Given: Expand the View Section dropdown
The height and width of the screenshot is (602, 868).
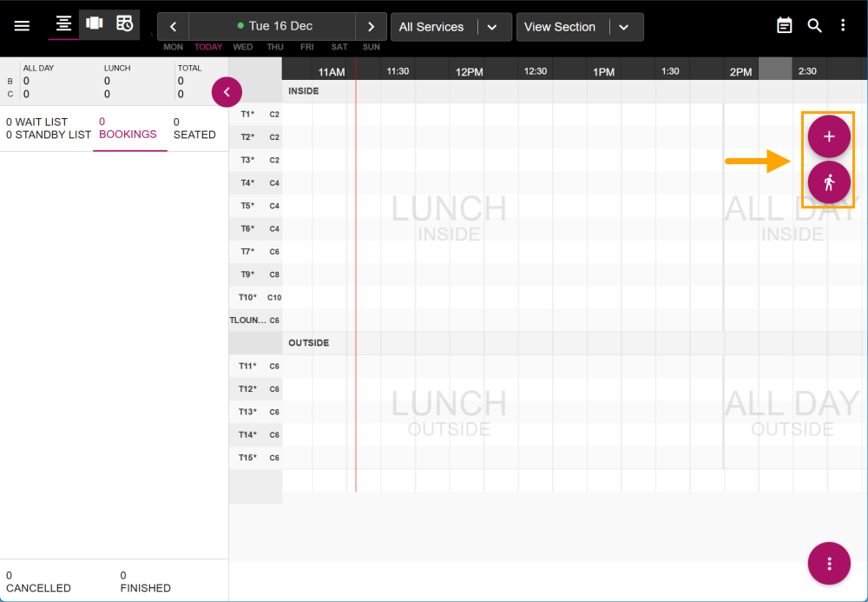Looking at the screenshot, I should [623, 27].
